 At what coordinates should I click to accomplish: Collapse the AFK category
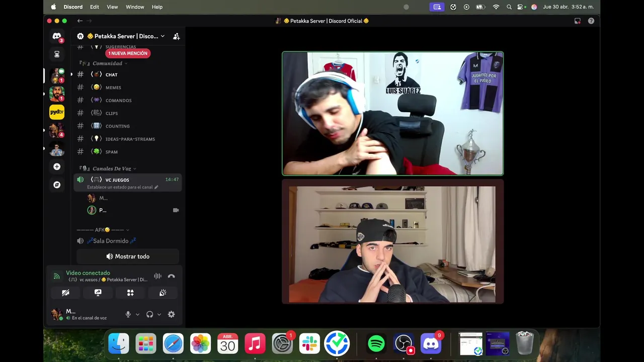(103, 230)
